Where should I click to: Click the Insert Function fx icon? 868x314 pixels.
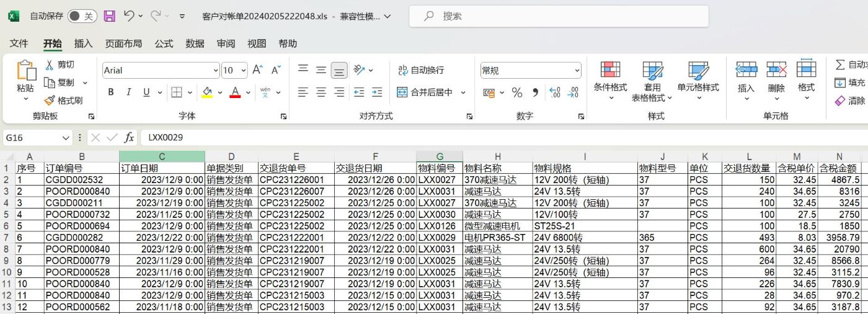[x=129, y=137]
